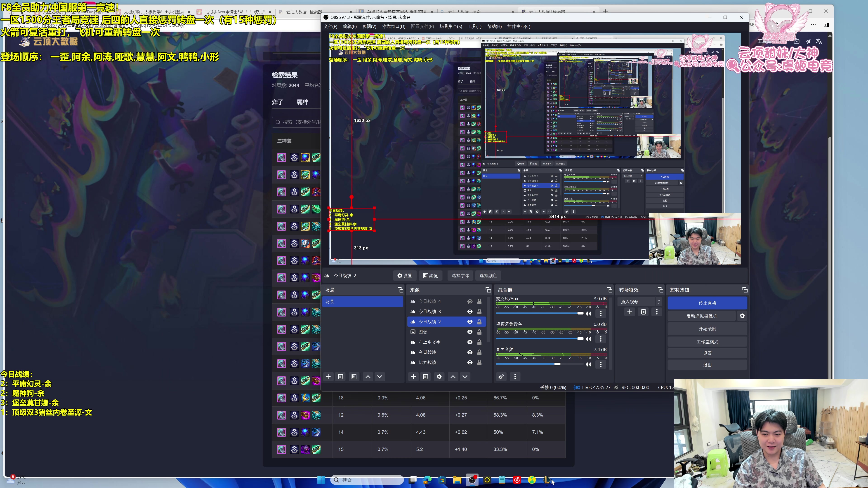Undock the 来源 panel
Screen dimensions: 868x488
488,290
